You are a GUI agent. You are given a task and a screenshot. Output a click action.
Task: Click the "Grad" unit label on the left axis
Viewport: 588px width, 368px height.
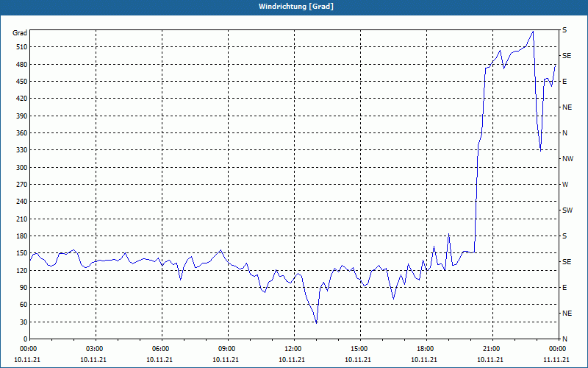click(20, 33)
